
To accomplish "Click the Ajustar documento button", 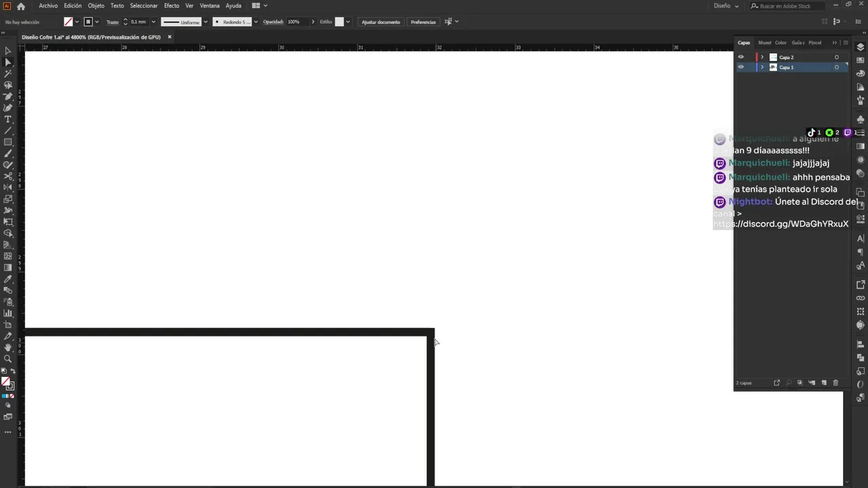I will pos(381,22).
